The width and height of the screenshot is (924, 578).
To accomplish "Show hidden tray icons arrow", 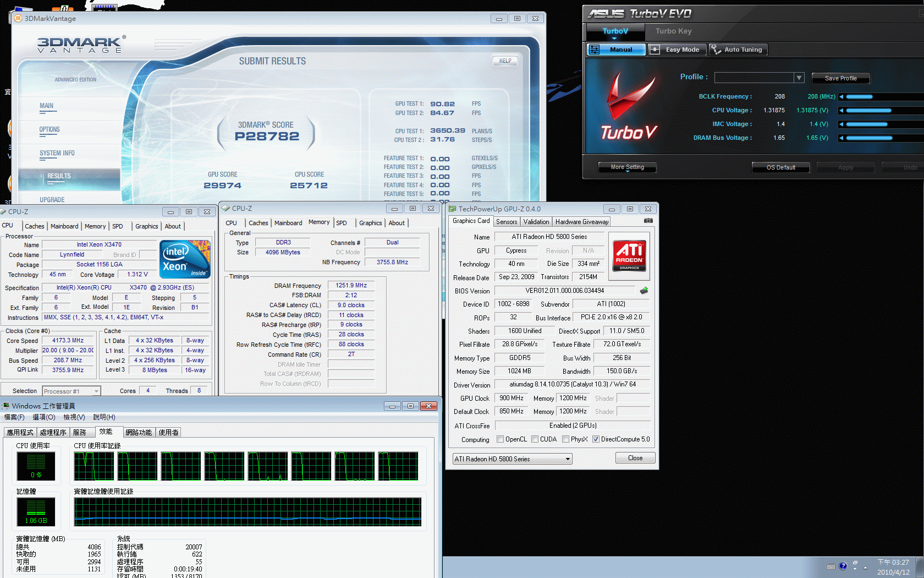I will [865, 566].
